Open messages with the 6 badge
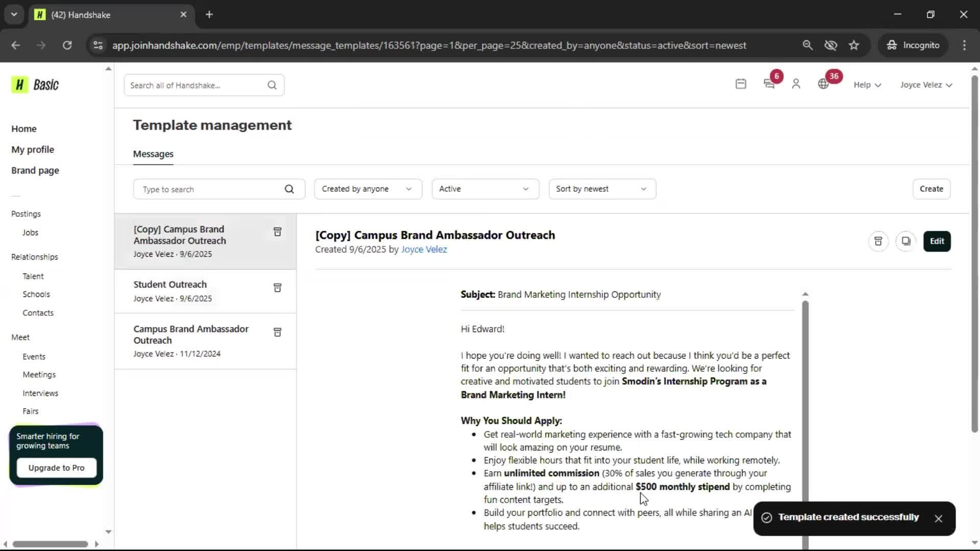The width and height of the screenshot is (980, 551). pos(770,84)
